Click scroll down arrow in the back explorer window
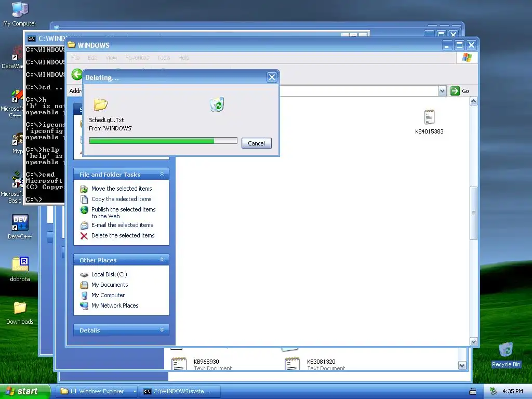This screenshot has width=532, height=399. [x=462, y=365]
